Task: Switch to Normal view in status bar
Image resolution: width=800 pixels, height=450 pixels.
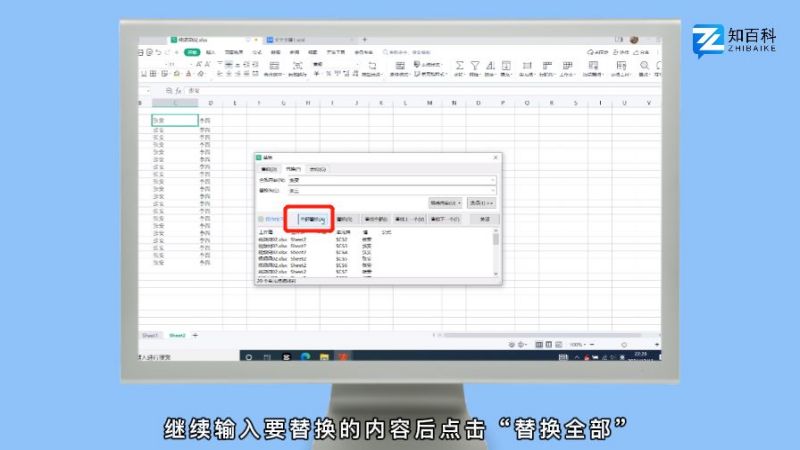Action: tap(538, 344)
